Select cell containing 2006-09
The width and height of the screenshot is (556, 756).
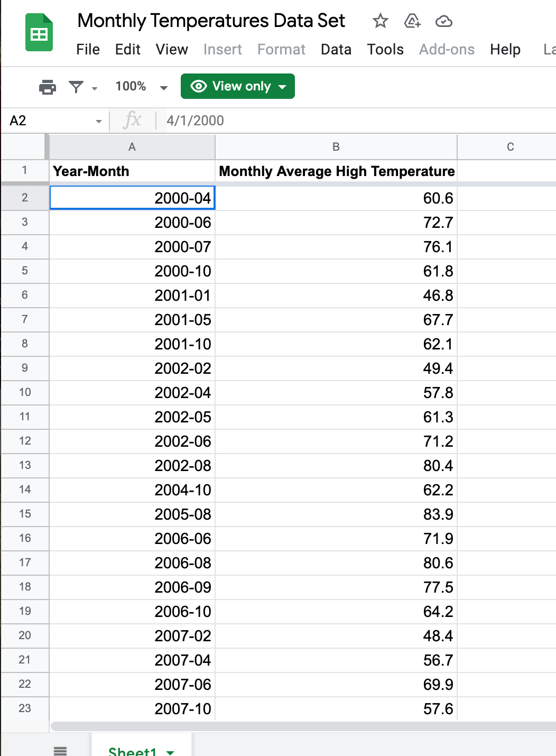pos(132,587)
